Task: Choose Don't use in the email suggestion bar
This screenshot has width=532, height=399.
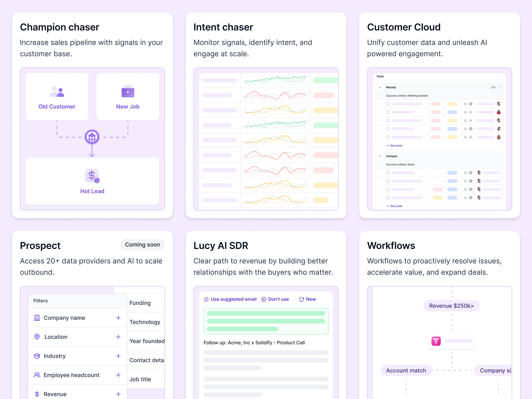Action: click(275, 299)
